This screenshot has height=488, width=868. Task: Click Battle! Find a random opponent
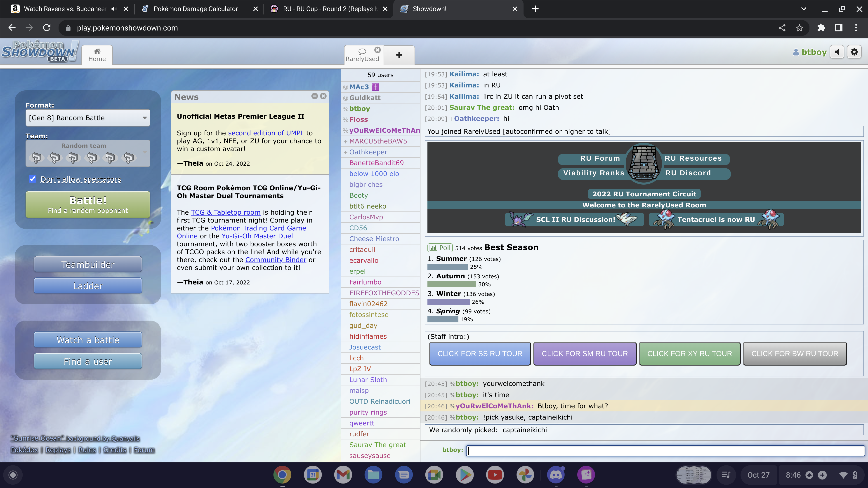coord(88,205)
